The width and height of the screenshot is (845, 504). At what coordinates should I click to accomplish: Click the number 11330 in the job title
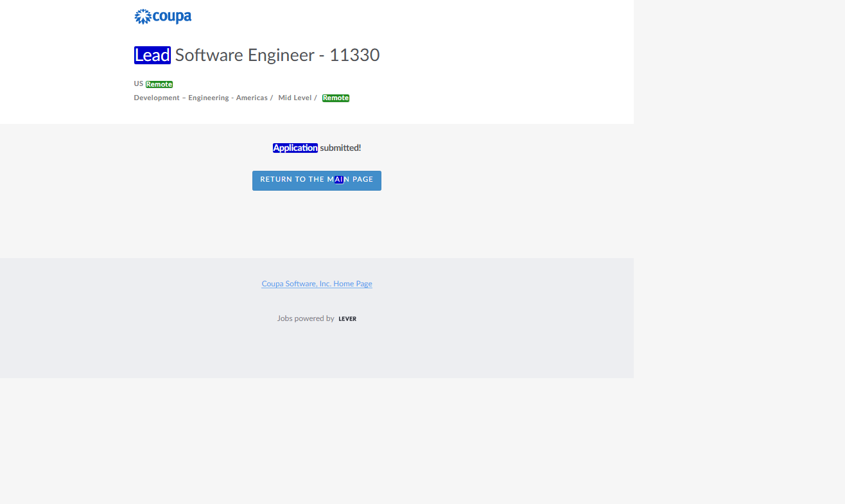tap(354, 55)
